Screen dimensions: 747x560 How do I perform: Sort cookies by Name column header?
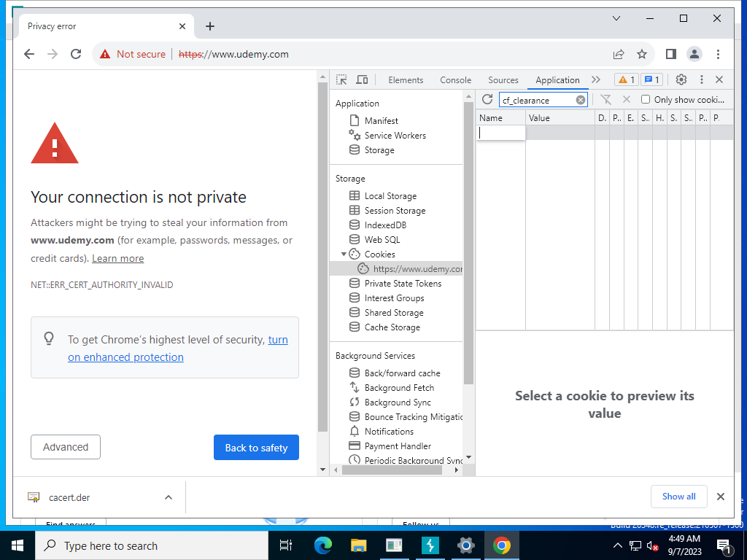[500, 117]
